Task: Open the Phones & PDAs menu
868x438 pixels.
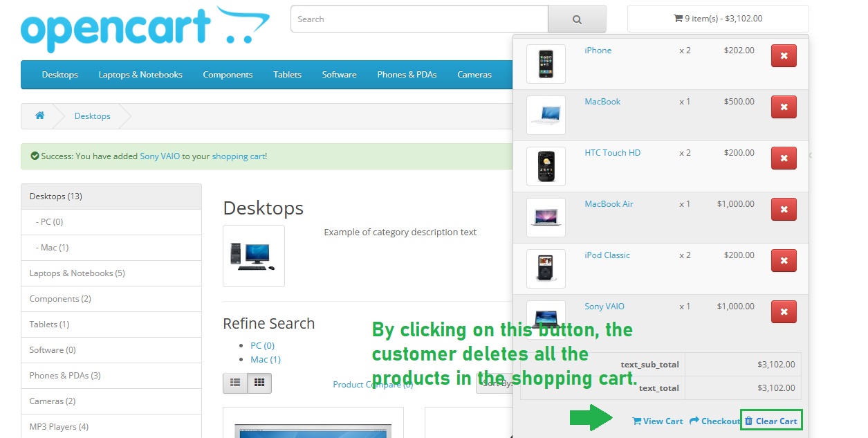Action: (x=407, y=75)
